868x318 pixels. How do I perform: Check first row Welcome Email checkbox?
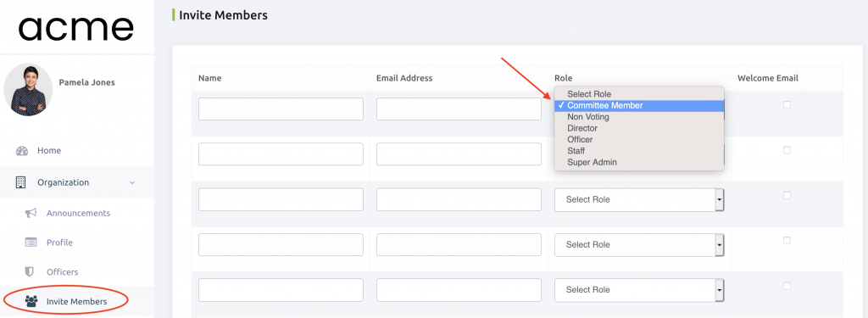click(787, 104)
